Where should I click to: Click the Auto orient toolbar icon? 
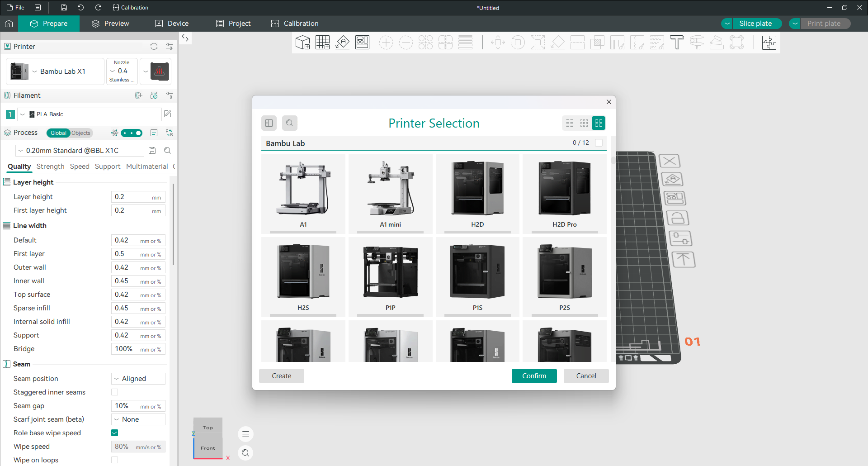click(342, 43)
